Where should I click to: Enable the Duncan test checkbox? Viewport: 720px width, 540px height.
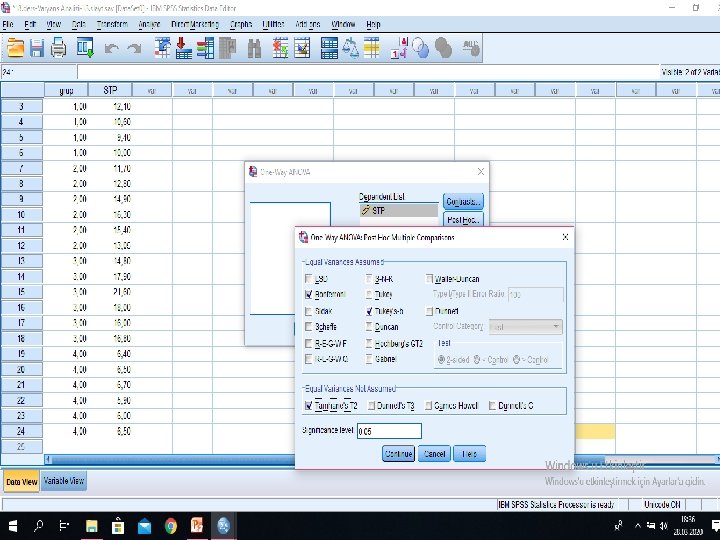click(x=369, y=327)
